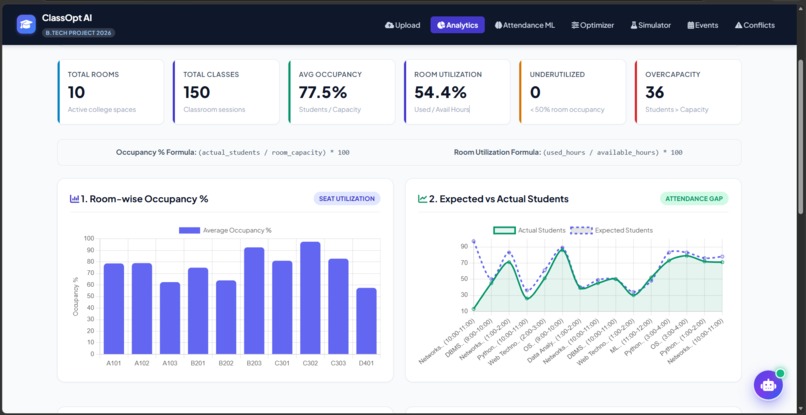Select the Underutilized stat card
Image resolution: width=806 pixels, height=415 pixels.
[573, 92]
